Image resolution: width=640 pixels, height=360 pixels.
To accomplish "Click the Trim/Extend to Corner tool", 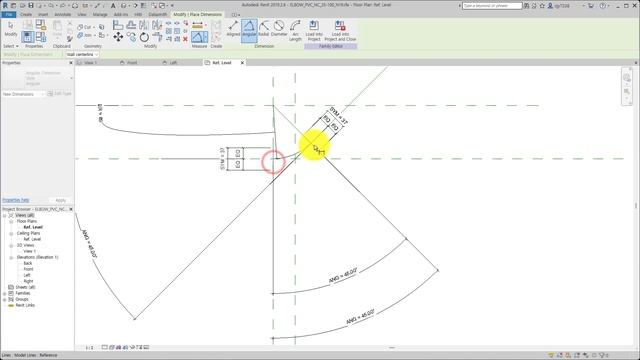I will [x=157, y=38].
